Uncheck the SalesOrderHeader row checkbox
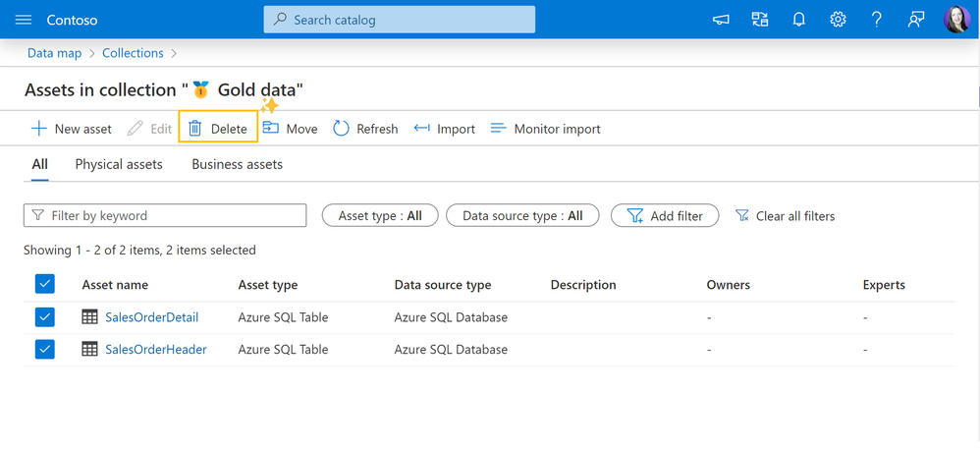Screen dimensions: 980x450 44,349
